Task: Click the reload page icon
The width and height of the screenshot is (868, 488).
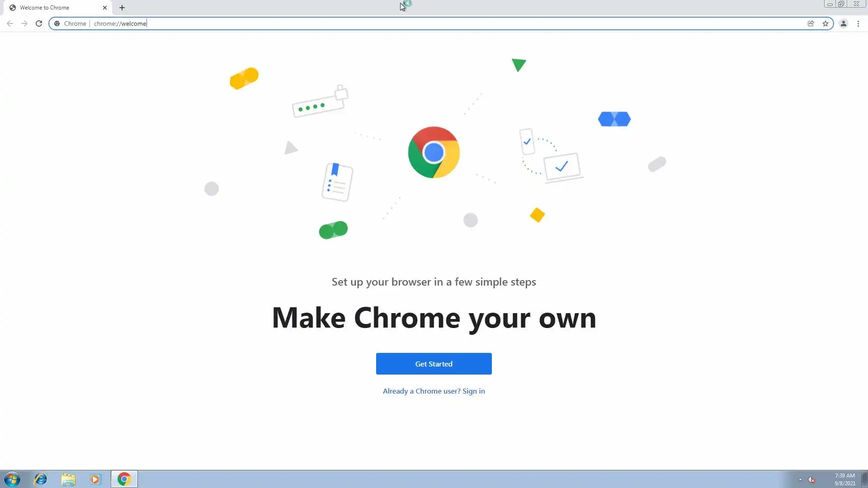Action: click(x=39, y=23)
